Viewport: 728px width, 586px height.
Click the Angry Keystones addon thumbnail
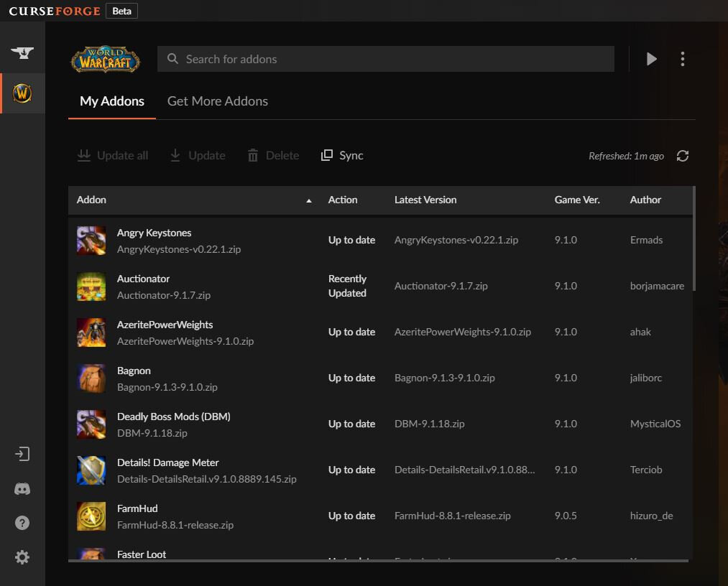point(91,241)
